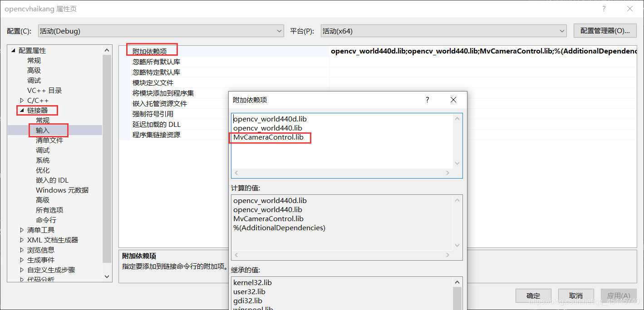Viewport: 644px width, 310px height.
Task: Click the 配置管理器(O)... button
Action: tap(605, 31)
